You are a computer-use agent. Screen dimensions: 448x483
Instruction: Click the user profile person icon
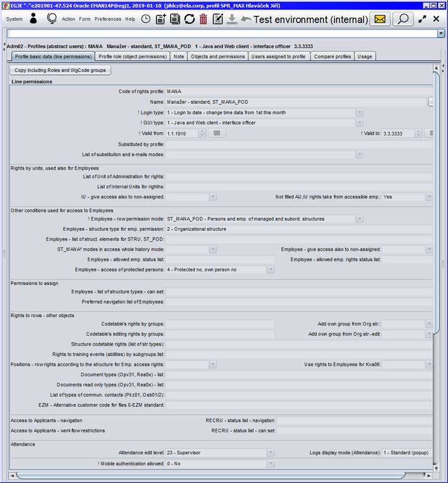33,19
